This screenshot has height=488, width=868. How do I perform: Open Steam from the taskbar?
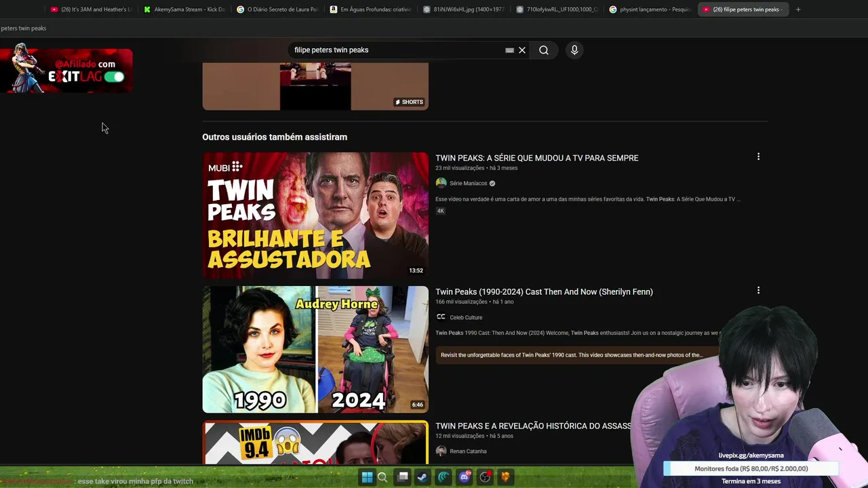(x=422, y=477)
